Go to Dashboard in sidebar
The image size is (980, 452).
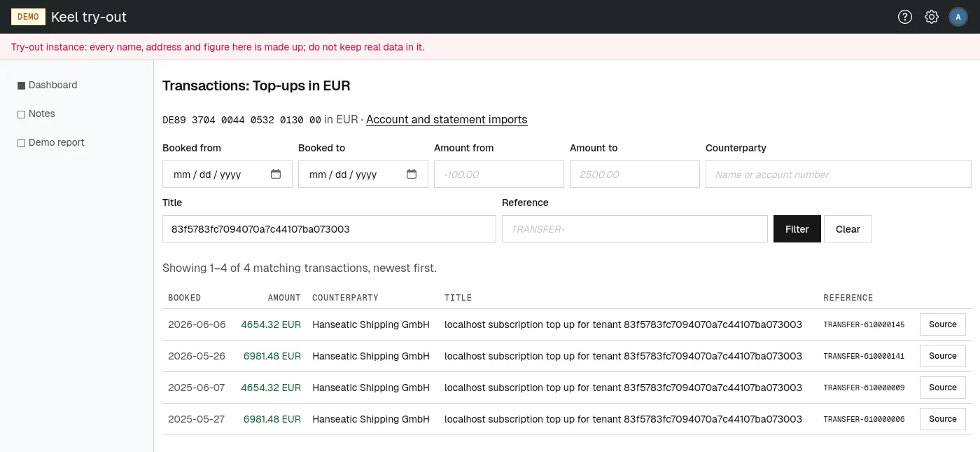[x=52, y=85]
